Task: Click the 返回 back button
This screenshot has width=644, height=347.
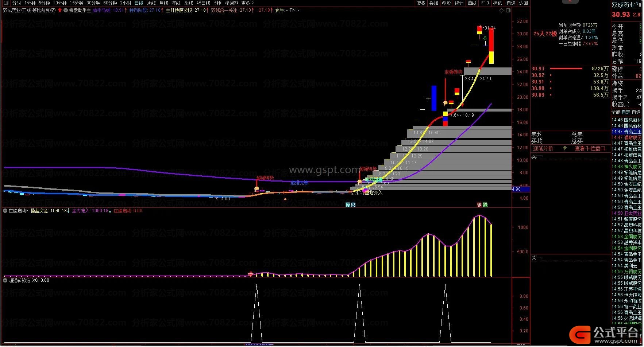Action: click(524, 3)
